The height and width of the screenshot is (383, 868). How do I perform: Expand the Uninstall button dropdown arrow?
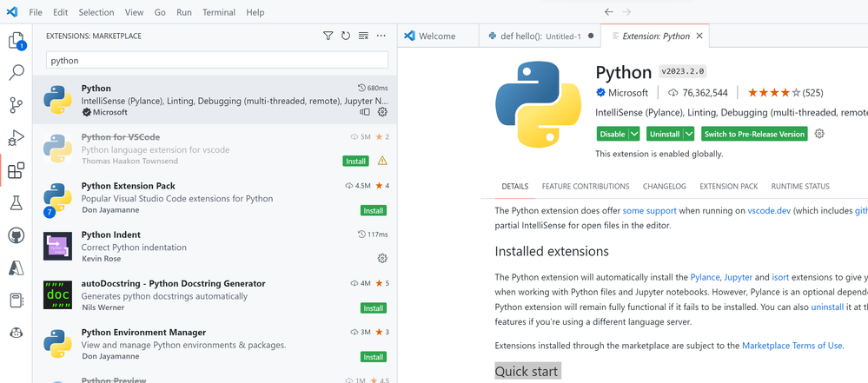point(689,134)
